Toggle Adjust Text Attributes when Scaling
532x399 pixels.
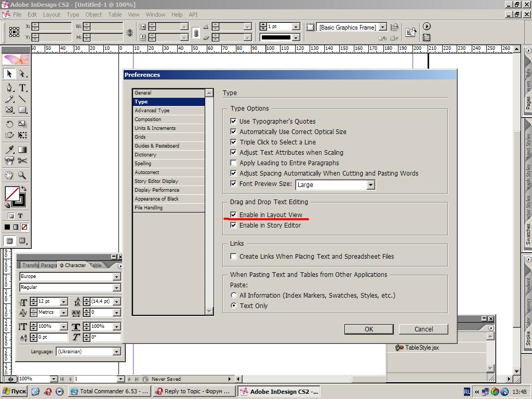[x=233, y=152]
